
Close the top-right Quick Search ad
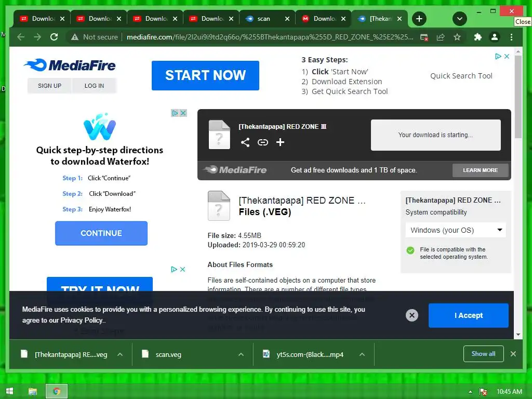[507, 56]
